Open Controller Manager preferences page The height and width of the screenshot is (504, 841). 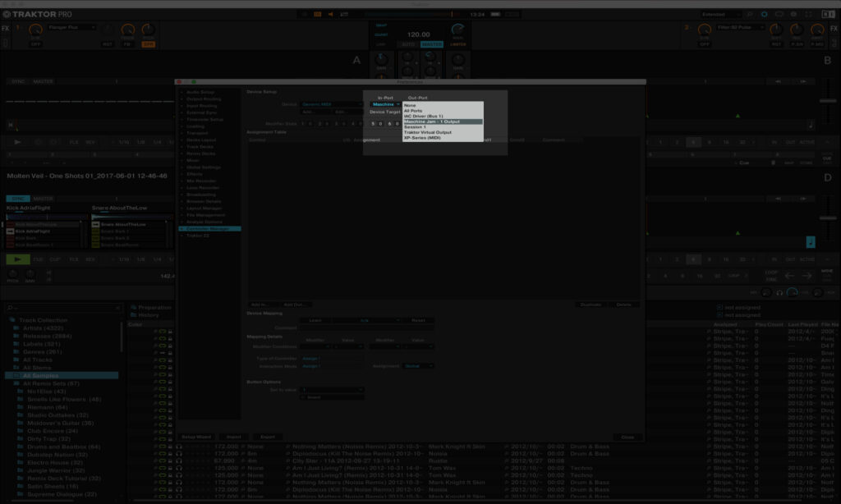pyautogui.click(x=209, y=228)
